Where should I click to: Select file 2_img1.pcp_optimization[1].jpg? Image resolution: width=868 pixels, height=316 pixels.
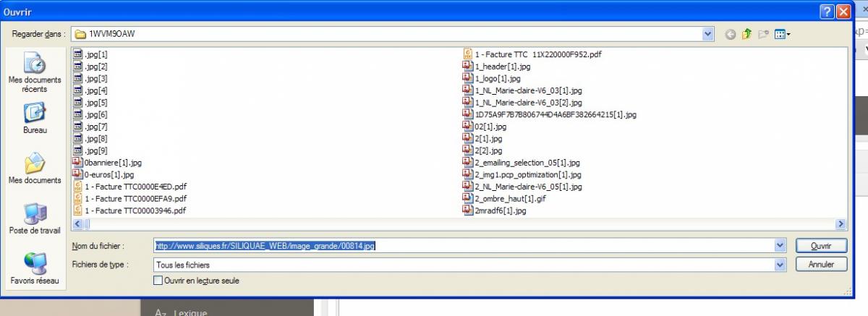(x=528, y=174)
